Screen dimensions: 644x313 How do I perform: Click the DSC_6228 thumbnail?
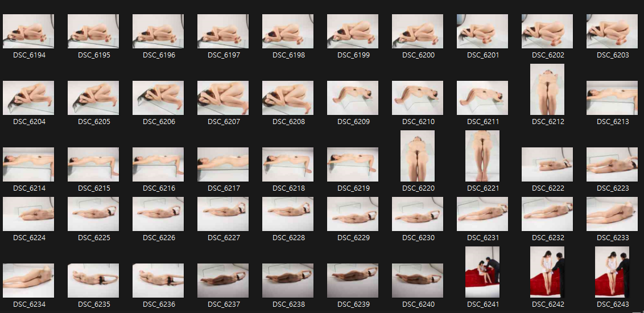point(288,214)
